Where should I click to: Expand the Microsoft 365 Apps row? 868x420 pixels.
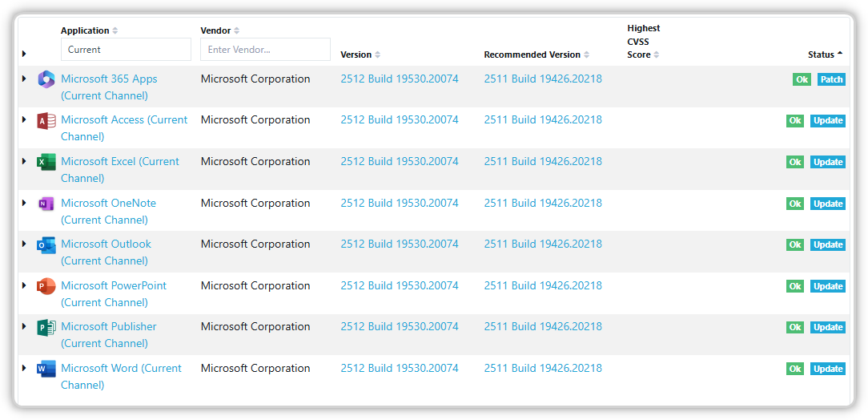pyautogui.click(x=24, y=79)
